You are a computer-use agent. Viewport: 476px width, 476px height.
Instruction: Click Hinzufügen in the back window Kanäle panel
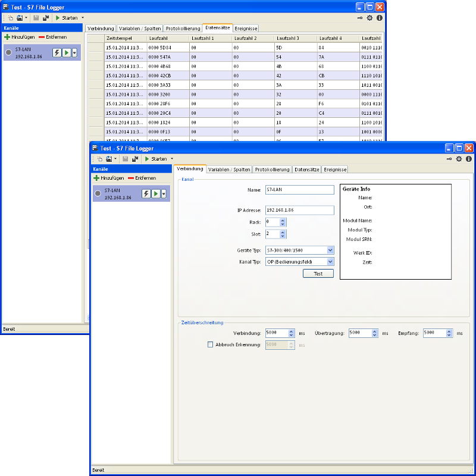click(20, 37)
